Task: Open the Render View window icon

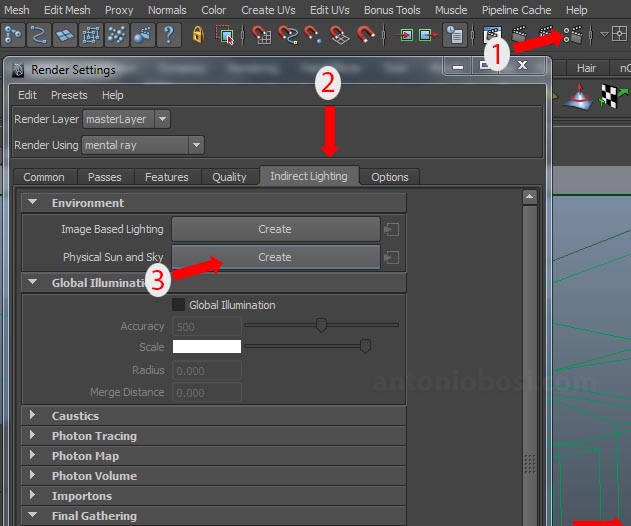Action: [492, 35]
